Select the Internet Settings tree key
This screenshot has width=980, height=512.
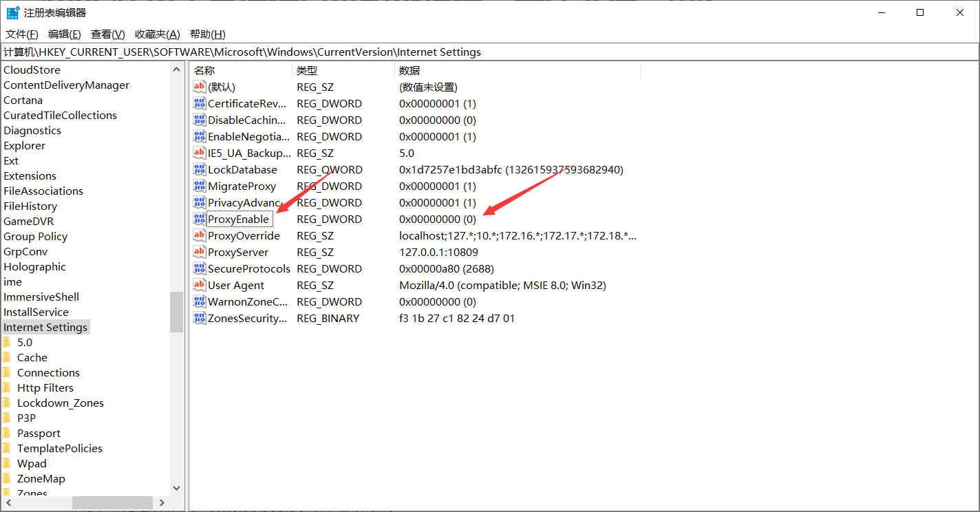click(45, 327)
